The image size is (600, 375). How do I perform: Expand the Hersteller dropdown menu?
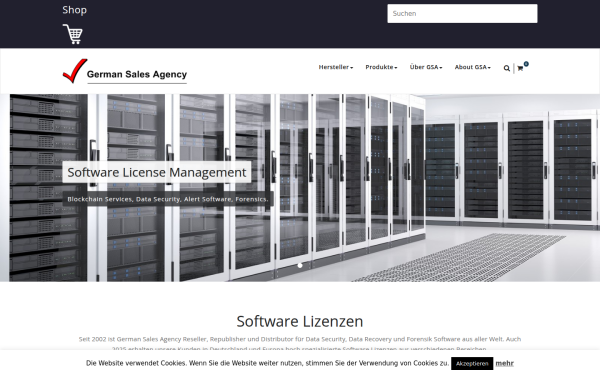pyautogui.click(x=336, y=67)
